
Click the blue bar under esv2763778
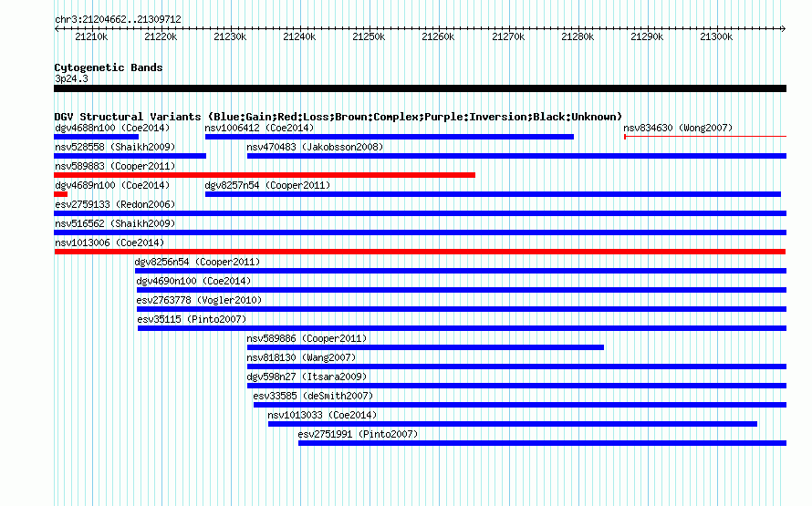[x=462, y=309]
